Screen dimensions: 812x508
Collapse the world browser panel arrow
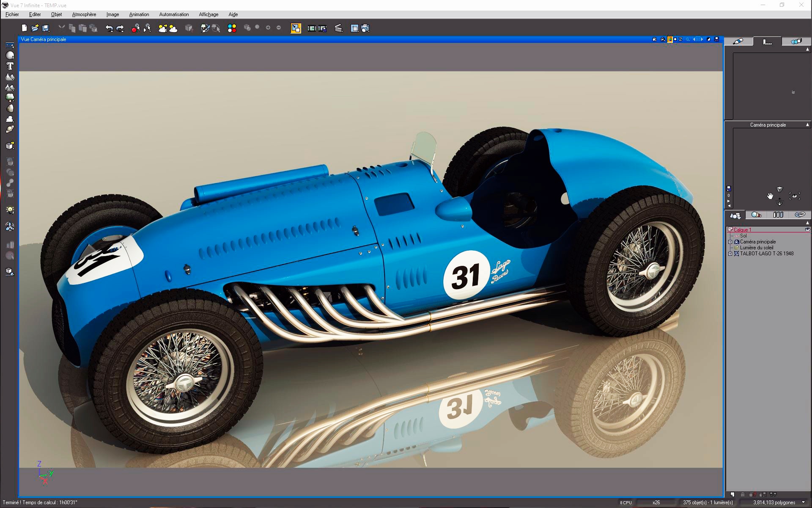coord(807,222)
